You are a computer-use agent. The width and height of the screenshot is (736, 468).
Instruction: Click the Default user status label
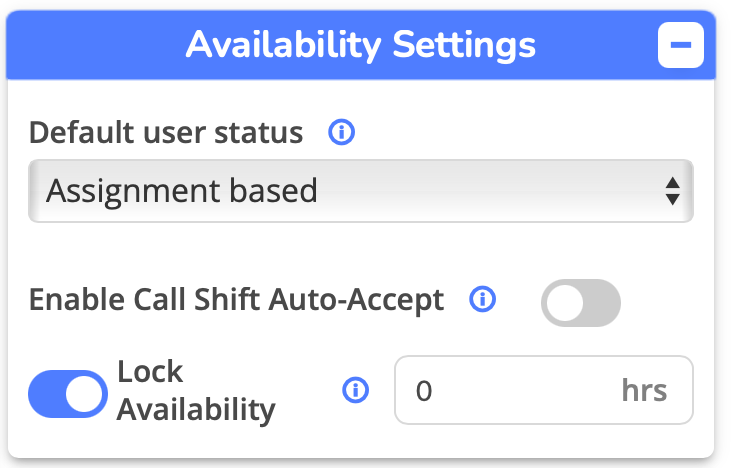(x=166, y=132)
